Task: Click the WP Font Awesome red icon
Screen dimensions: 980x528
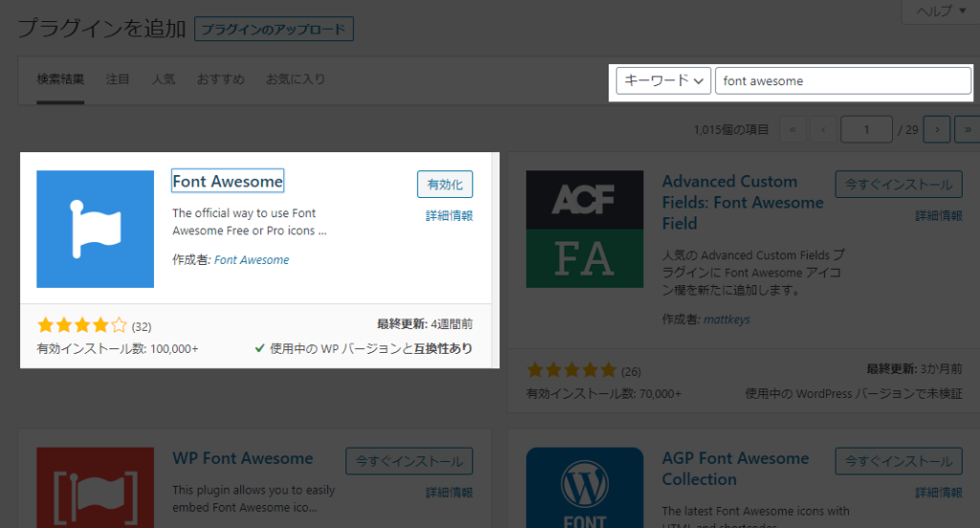Action: (x=95, y=486)
